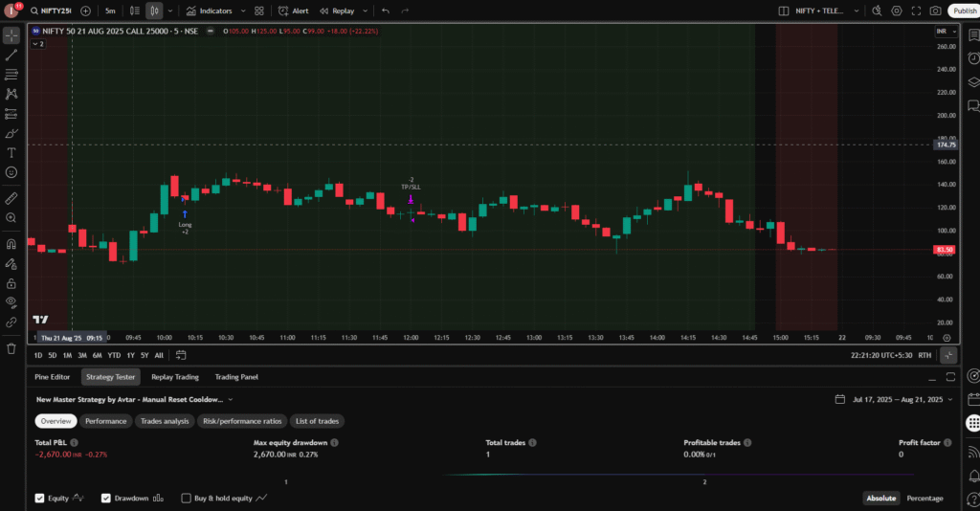This screenshot has height=511, width=980.
Task: Expand the chart type dropdown arrow
Action: 170,11
